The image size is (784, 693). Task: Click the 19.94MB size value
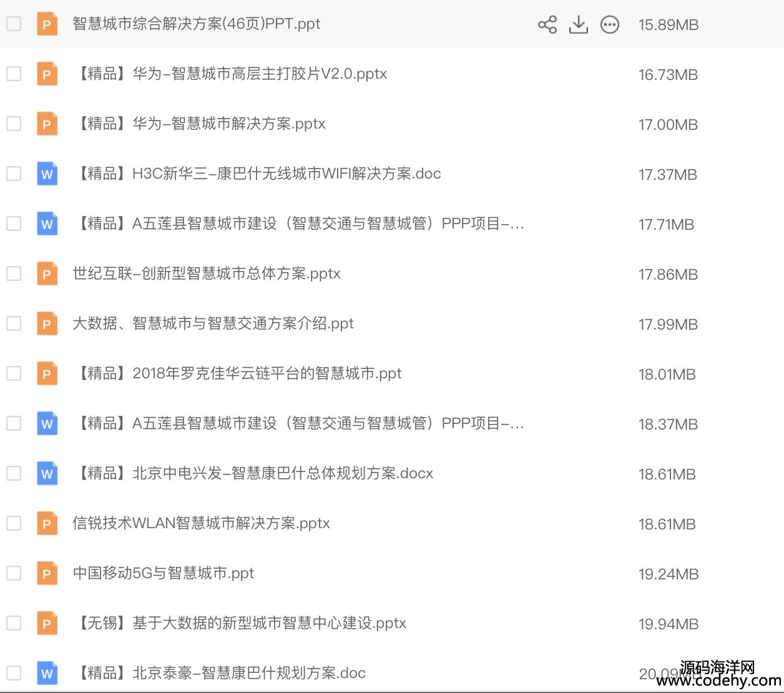click(668, 624)
